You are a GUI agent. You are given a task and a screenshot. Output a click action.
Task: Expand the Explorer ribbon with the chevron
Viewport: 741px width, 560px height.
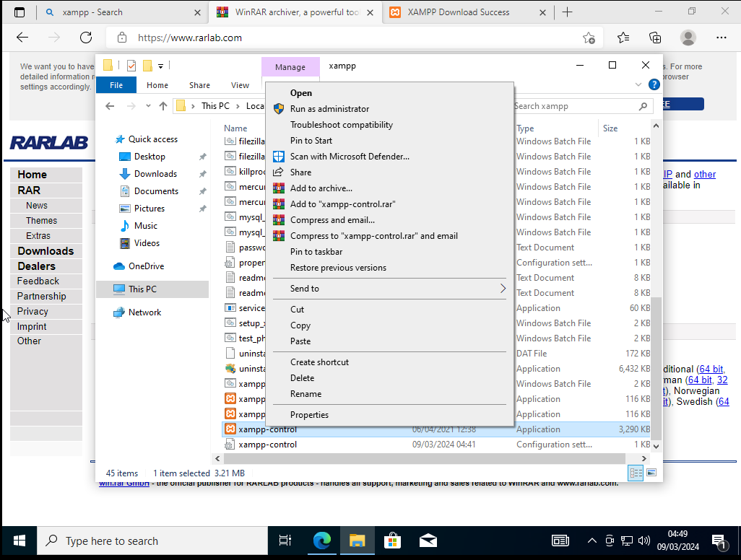click(x=638, y=84)
